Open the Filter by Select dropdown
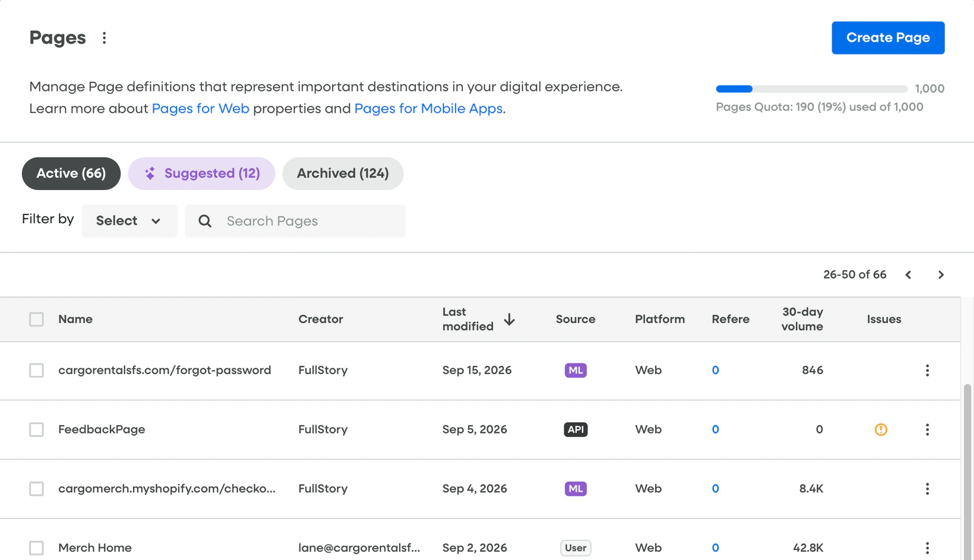The image size is (974, 560). (129, 221)
